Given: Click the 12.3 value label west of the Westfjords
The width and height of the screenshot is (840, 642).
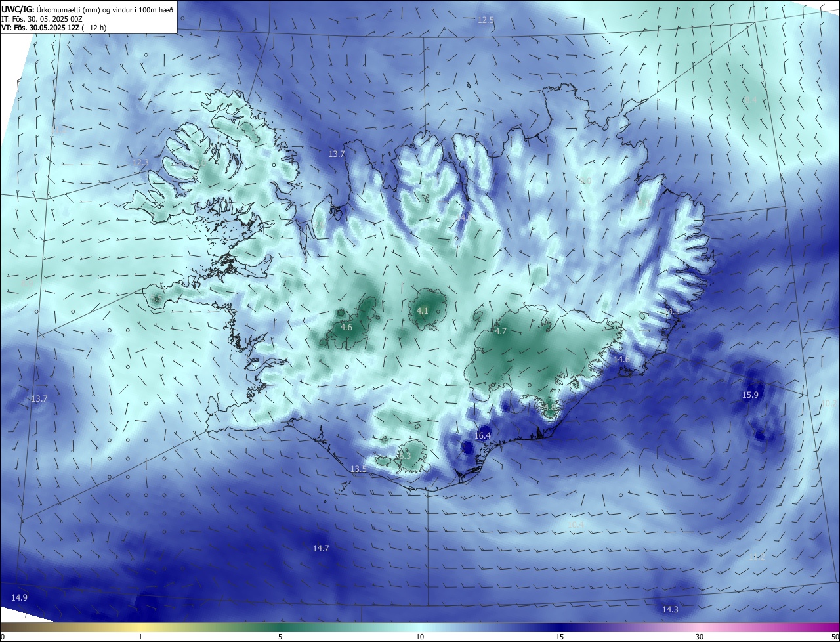Looking at the screenshot, I should pos(141,162).
